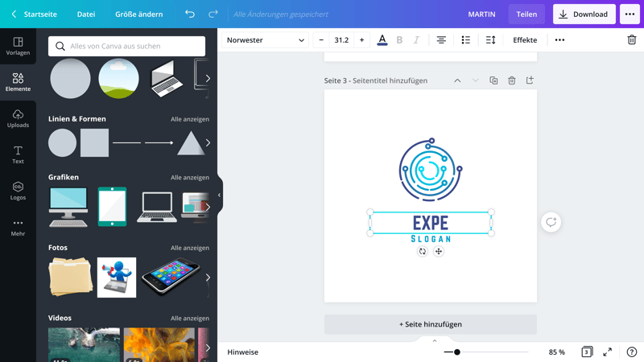Click '+ Seite hinzufügen' button
The image size is (644, 362).
pos(431,324)
